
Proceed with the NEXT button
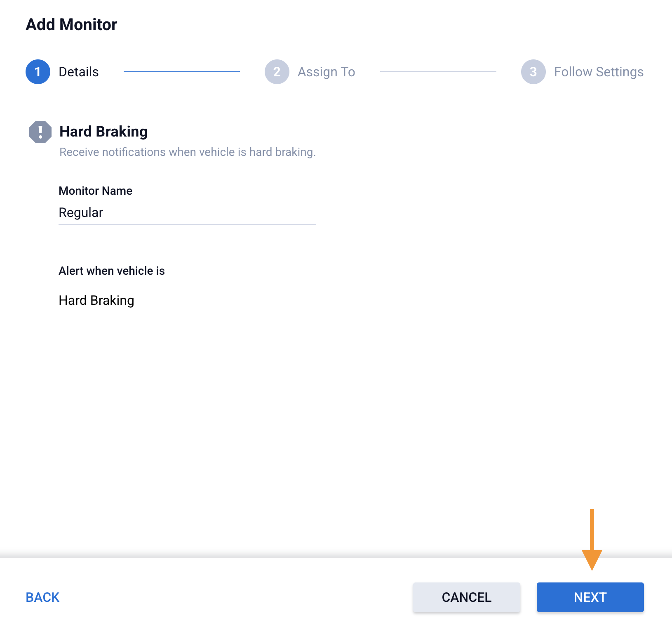point(590,597)
